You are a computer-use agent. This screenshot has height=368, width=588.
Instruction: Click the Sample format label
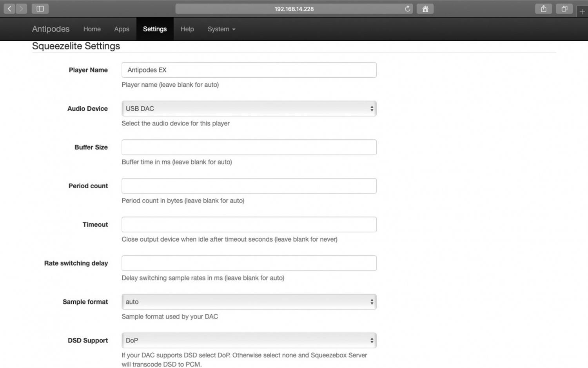pyautogui.click(x=85, y=302)
